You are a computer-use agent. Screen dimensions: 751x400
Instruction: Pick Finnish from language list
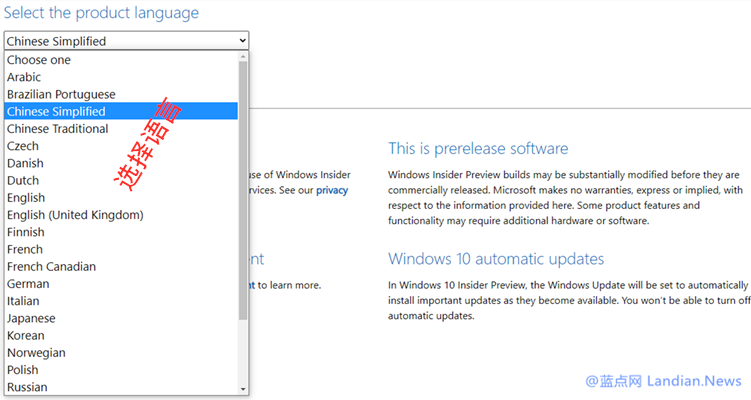[x=121, y=232]
